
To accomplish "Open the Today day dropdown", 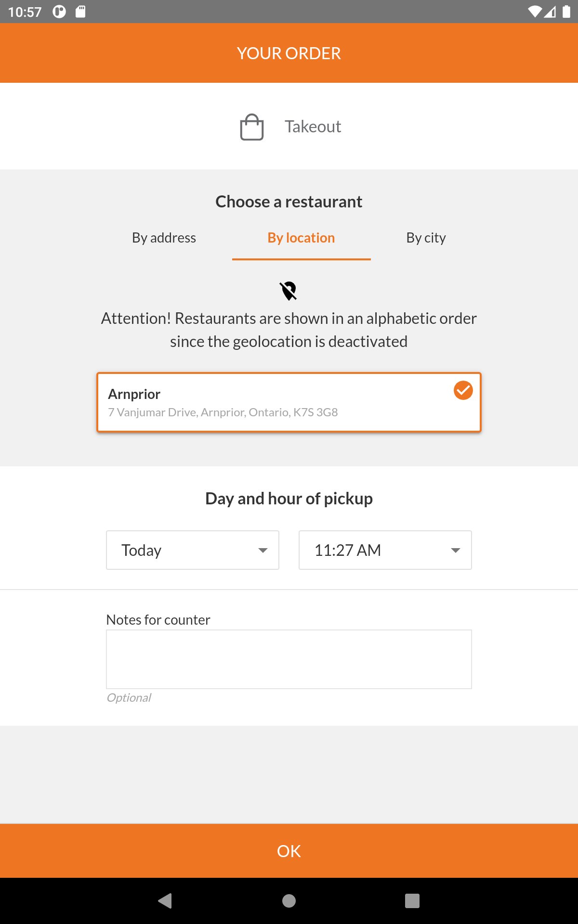I will (193, 550).
